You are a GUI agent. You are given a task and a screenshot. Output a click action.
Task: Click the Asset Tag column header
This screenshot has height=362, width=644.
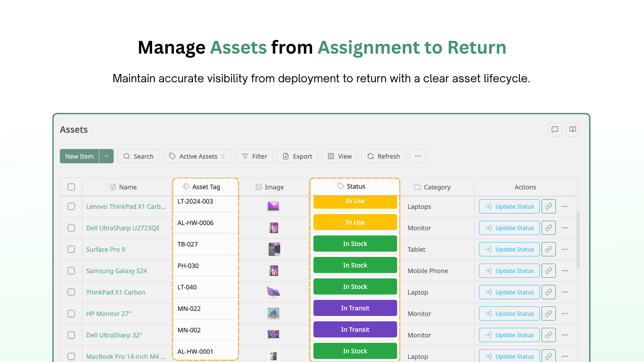(205, 187)
